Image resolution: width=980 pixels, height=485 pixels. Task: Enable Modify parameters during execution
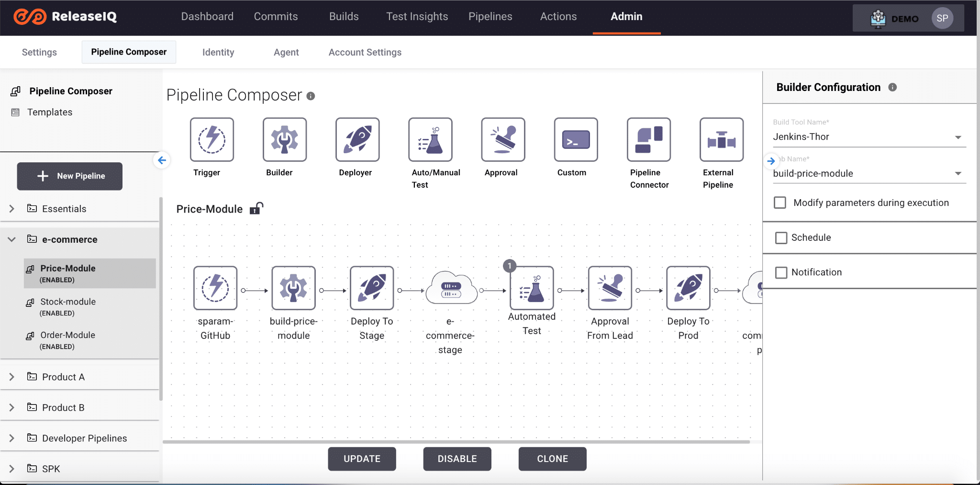point(780,203)
